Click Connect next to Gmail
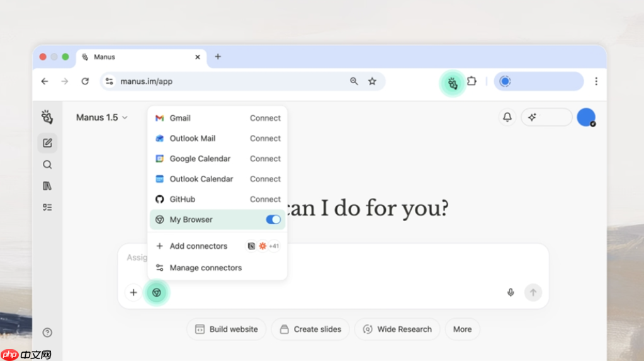 click(x=265, y=118)
